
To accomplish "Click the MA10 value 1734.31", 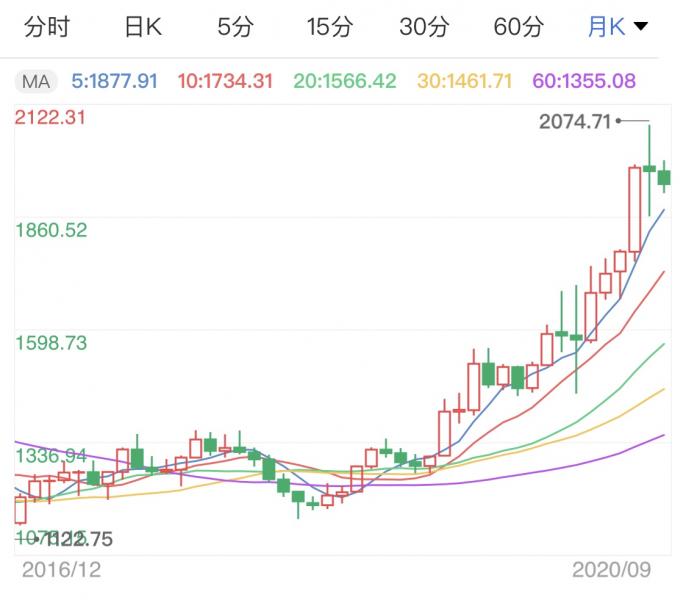I will pos(225,80).
